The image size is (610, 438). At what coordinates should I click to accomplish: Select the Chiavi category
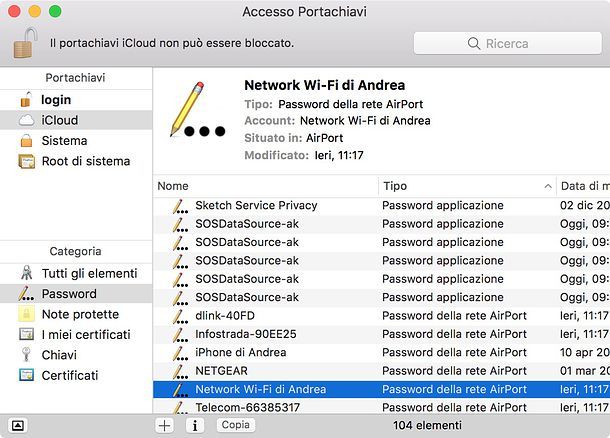pyautogui.click(x=76, y=355)
